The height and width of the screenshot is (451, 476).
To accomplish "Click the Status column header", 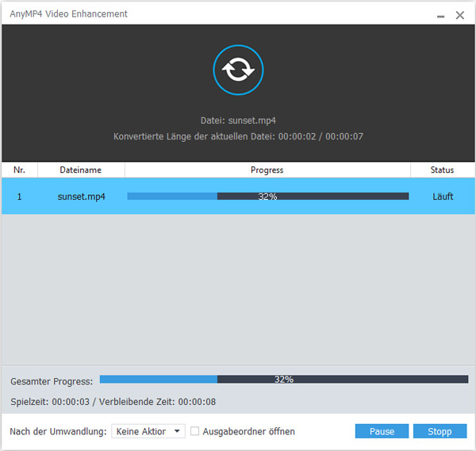I will [442, 170].
